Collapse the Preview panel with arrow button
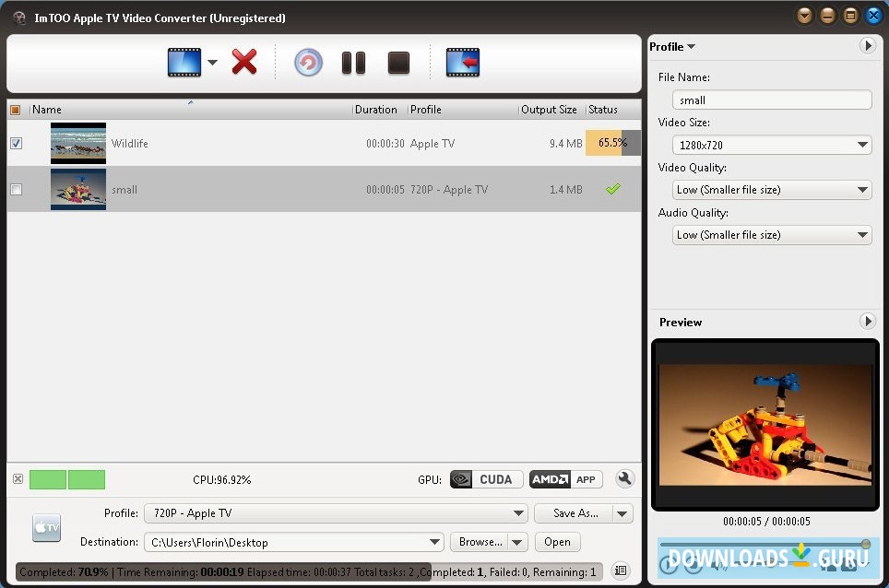The height and width of the screenshot is (588, 889). pos(868,322)
